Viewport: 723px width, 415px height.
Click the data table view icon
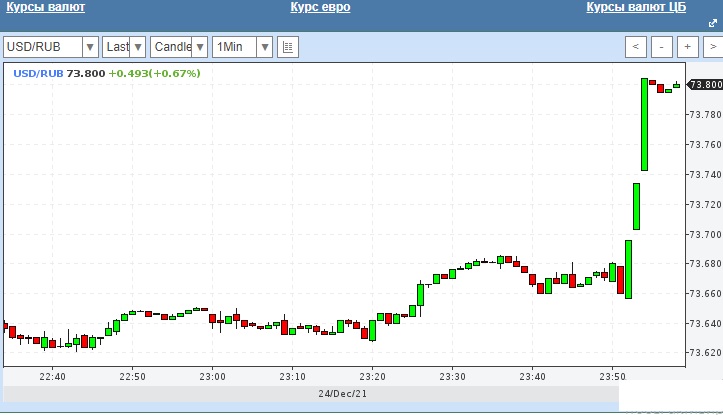[x=288, y=47]
